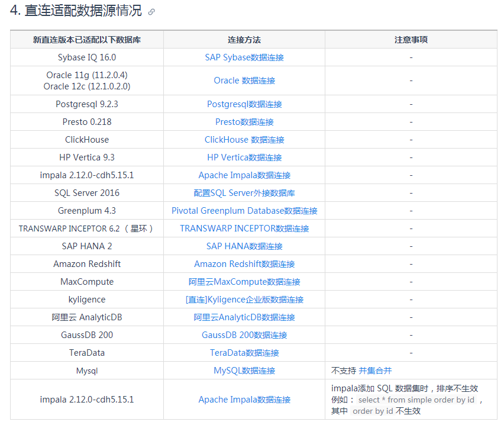Click the SAP HANA数据连接 link
This screenshot has width=504, height=428.
point(244,246)
